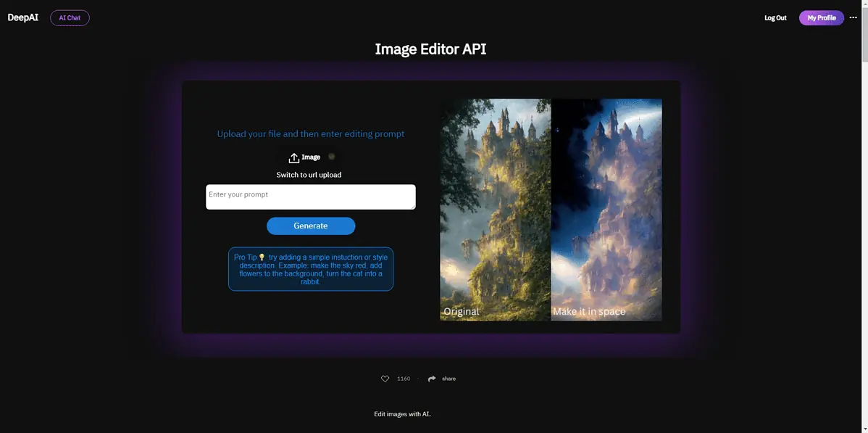Click the DeepAI logo
868x433 pixels.
pyautogui.click(x=22, y=18)
